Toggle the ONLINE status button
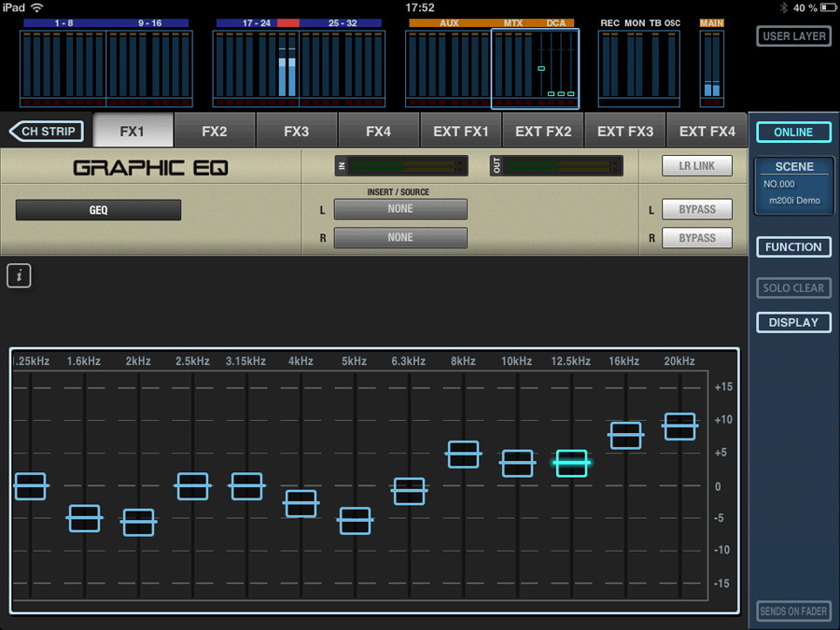840x630 pixels. pos(793,133)
